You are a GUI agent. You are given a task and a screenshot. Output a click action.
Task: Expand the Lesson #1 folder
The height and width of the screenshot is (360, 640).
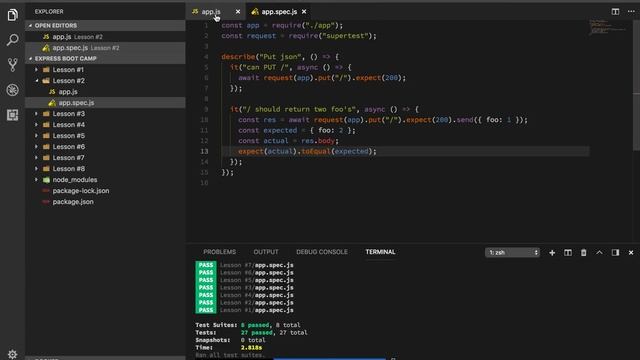(x=105, y=69)
